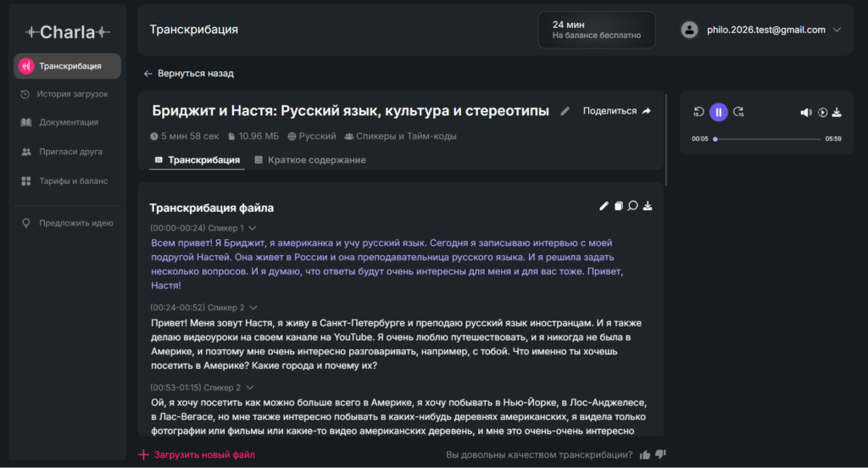The image size is (868, 468).
Task: Go back with Вернуться назад
Action: click(189, 73)
